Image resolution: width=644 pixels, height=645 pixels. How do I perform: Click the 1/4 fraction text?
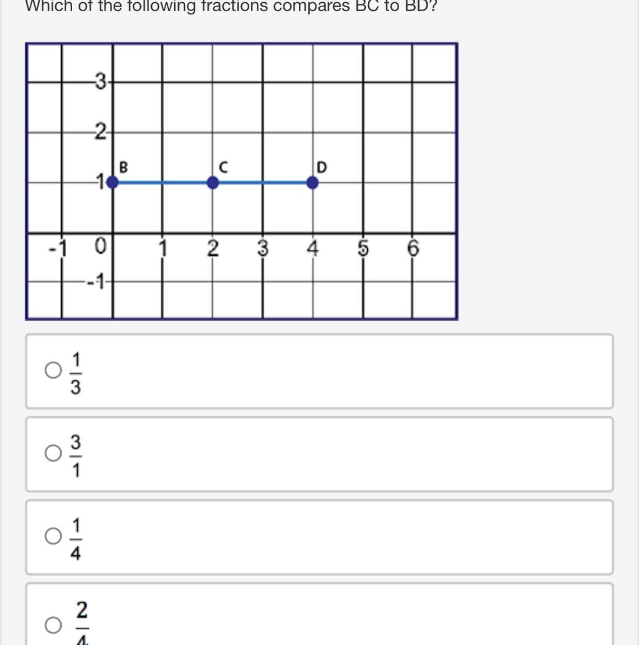(76, 539)
